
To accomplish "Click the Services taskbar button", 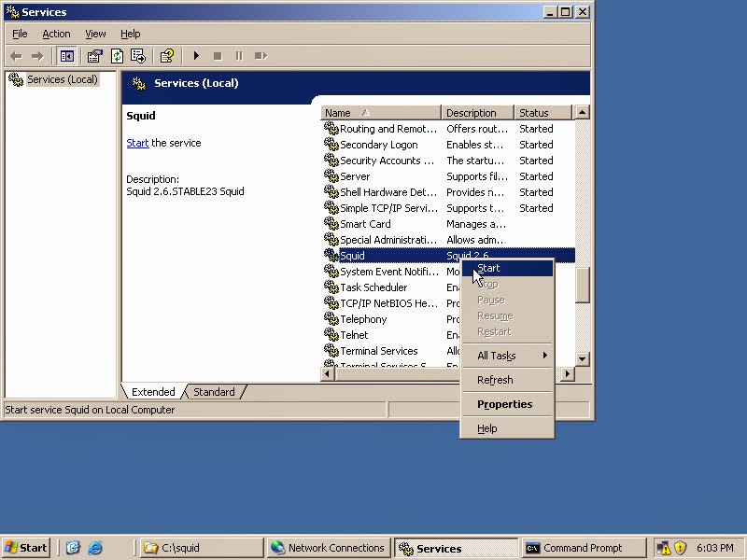I will click(456, 548).
